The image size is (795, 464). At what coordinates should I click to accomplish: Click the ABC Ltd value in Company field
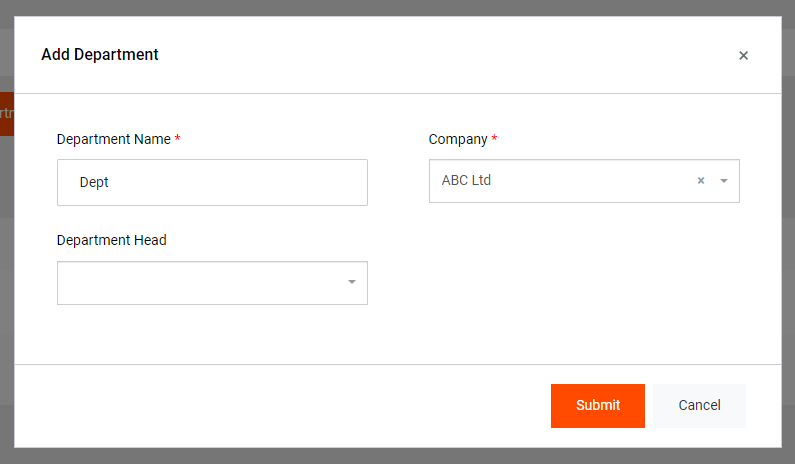click(466, 181)
